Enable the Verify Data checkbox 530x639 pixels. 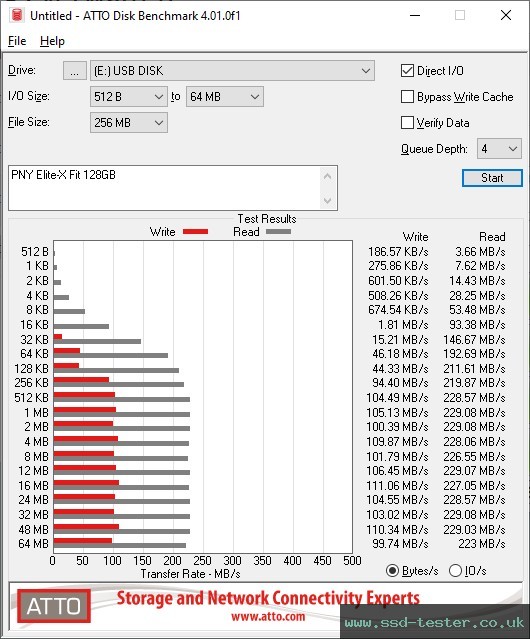[407, 123]
